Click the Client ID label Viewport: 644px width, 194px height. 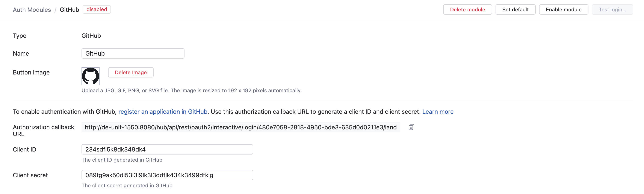pyautogui.click(x=24, y=150)
